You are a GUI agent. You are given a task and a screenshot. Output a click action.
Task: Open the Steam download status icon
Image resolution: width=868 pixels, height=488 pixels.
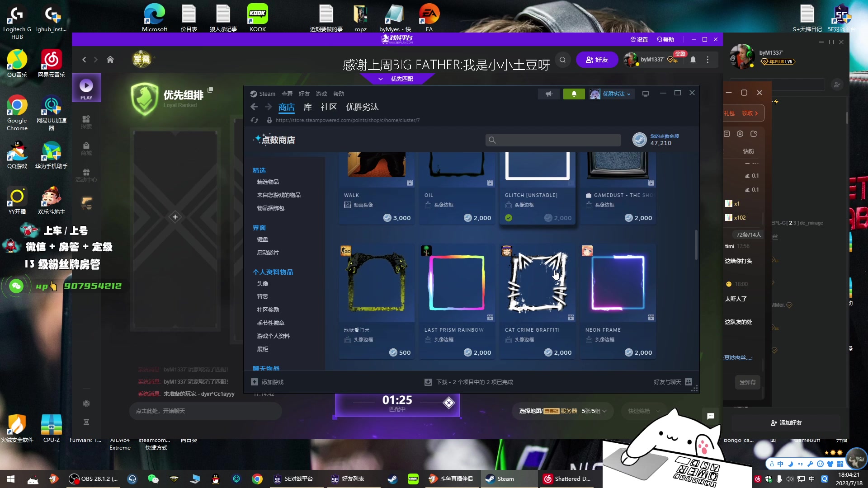pyautogui.click(x=428, y=382)
